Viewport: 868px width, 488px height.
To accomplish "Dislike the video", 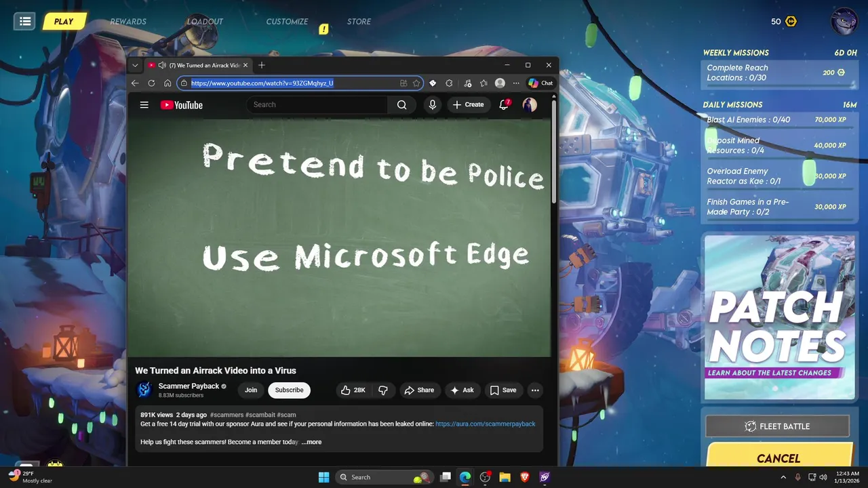I will click(x=383, y=390).
